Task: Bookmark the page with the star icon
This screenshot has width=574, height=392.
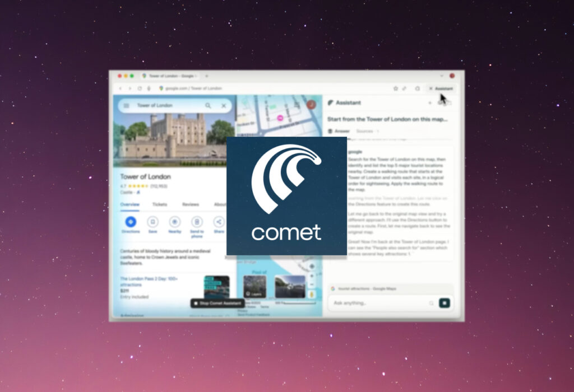Action: [396, 88]
